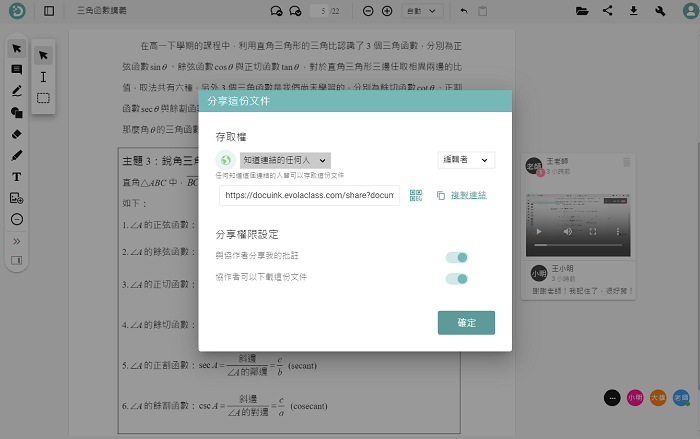The height and width of the screenshot is (439, 700).
Task: Toggle collaborators can download this file
Action: [x=456, y=277]
